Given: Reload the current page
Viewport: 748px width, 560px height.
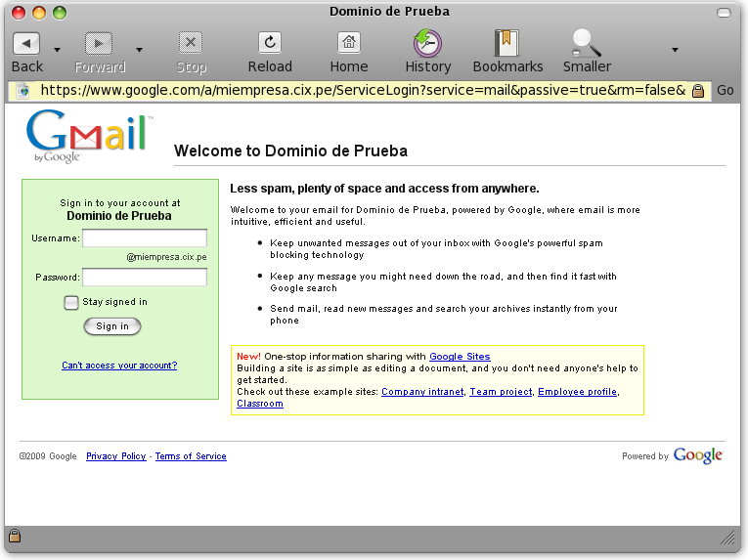Looking at the screenshot, I should (270, 43).
